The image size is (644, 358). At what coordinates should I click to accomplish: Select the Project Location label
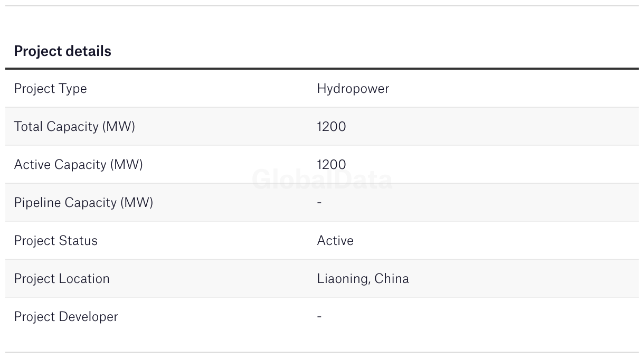(62, 279)
